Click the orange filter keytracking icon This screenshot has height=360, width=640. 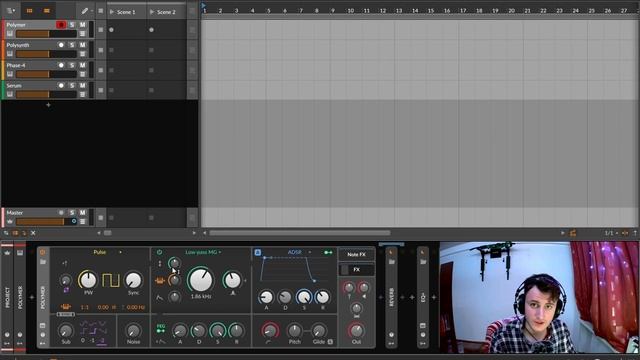[x=160, y=281]
